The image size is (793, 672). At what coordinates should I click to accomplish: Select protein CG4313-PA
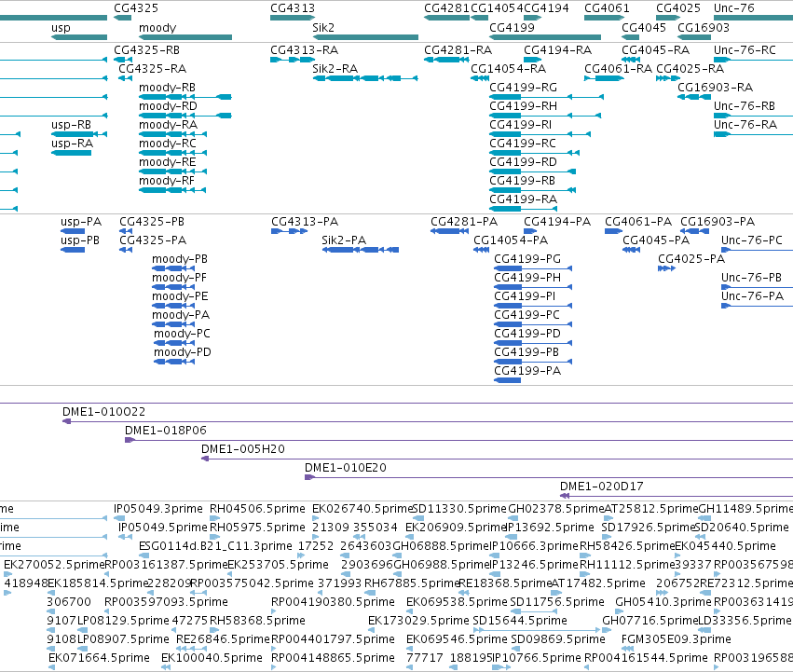point(305,222)
